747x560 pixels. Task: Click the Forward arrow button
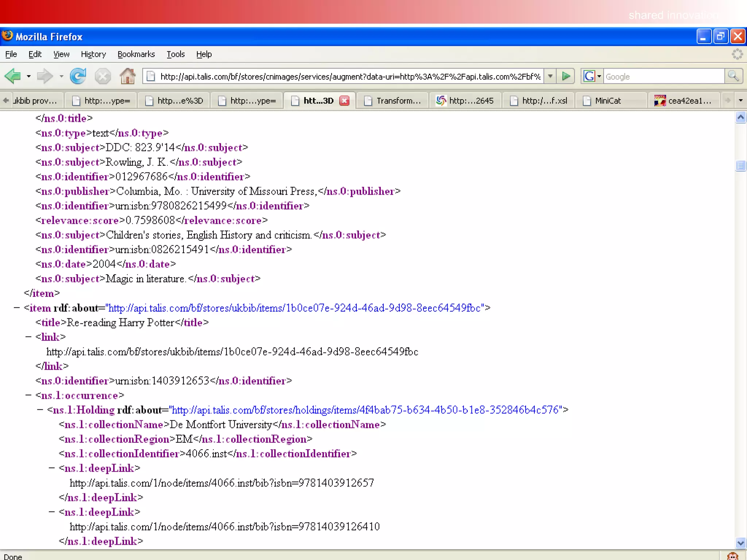pyautogui.click(x=45, y=76)
